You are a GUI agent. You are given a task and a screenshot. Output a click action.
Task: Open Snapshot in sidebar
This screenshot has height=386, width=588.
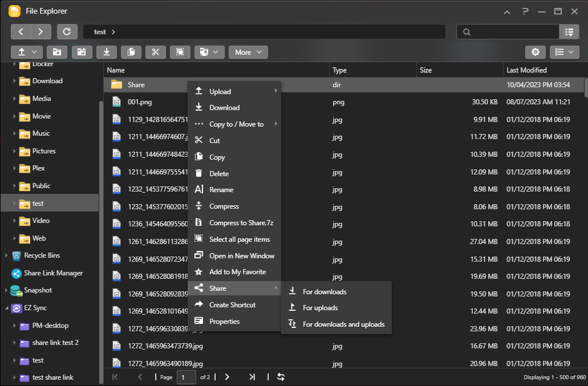coord(38,290)
